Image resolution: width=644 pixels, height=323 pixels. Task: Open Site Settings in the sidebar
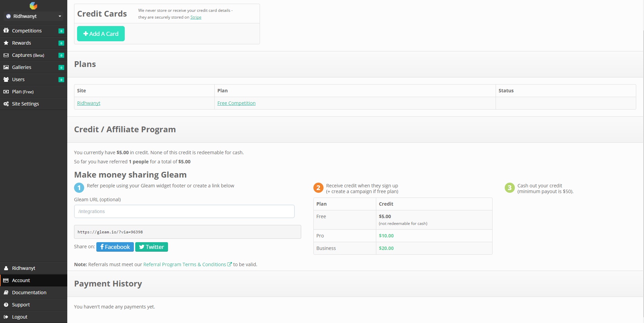[x=33, y=104]
